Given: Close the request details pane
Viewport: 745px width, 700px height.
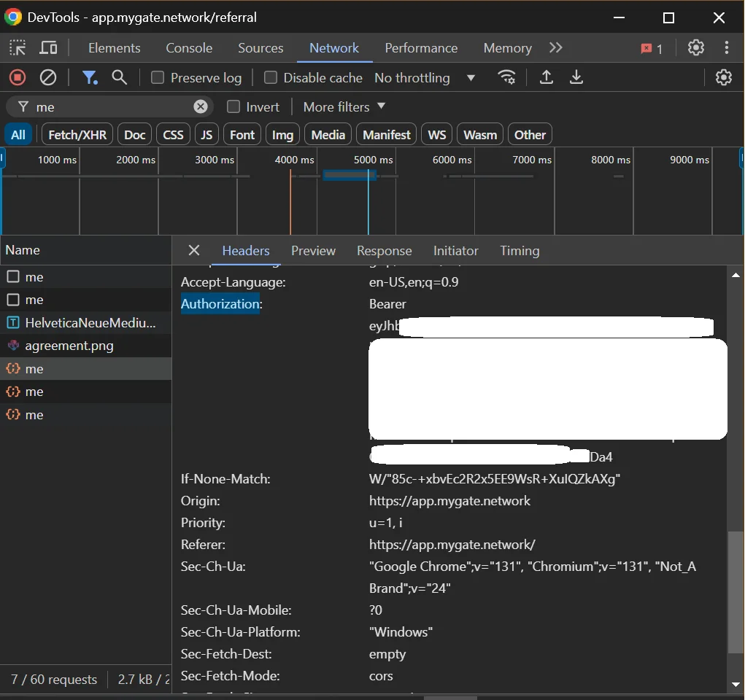Looking at the screenshot, I should click(194, 250).
